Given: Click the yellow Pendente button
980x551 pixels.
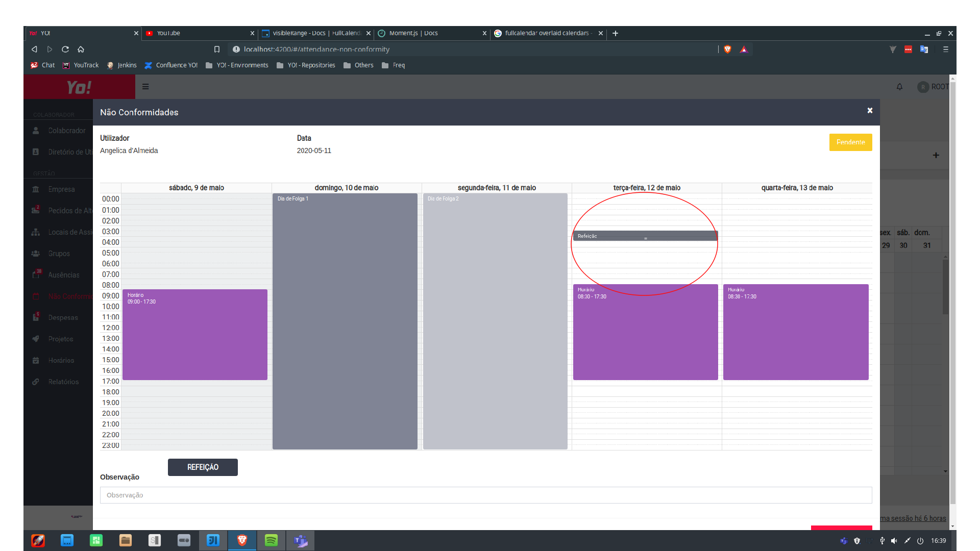Looking at the screenshot, I should click(850, 142).
